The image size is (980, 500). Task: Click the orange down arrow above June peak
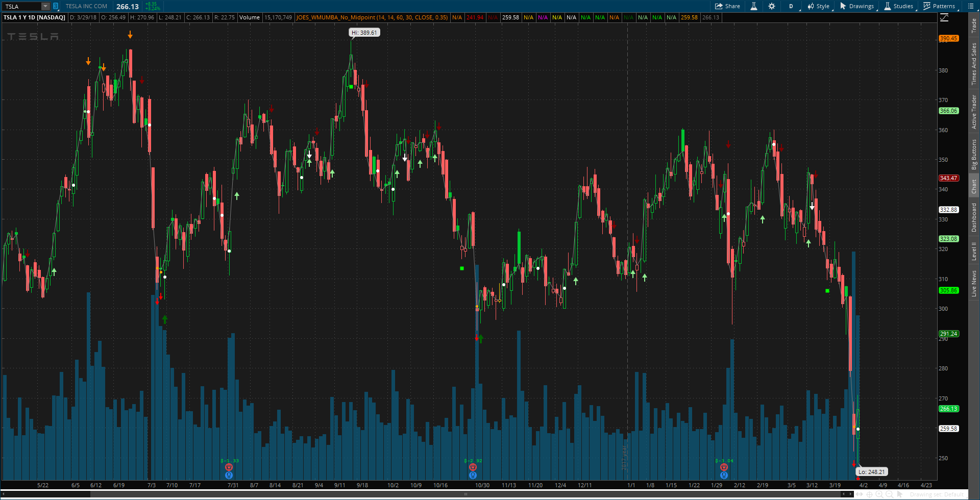(x=130, y=35)
